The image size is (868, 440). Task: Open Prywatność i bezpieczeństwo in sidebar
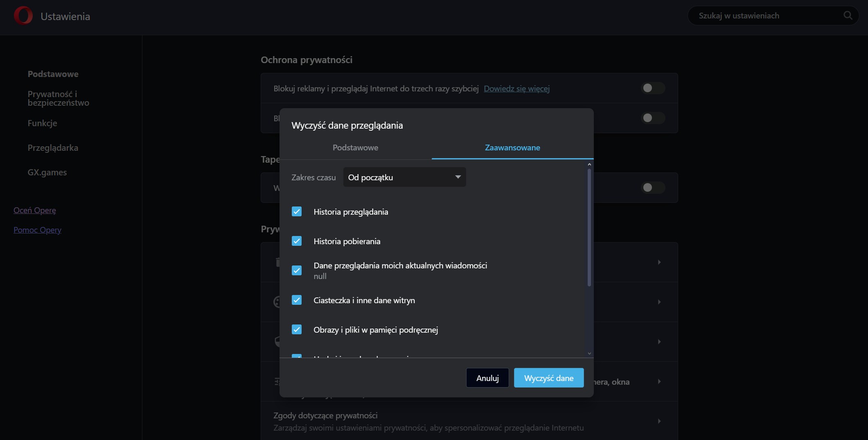pos(58,98)
